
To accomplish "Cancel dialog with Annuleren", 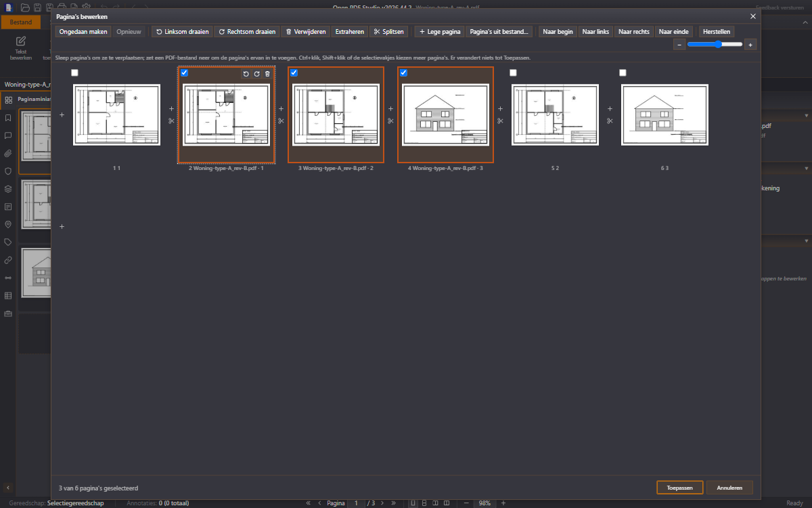I will (729, 488).
